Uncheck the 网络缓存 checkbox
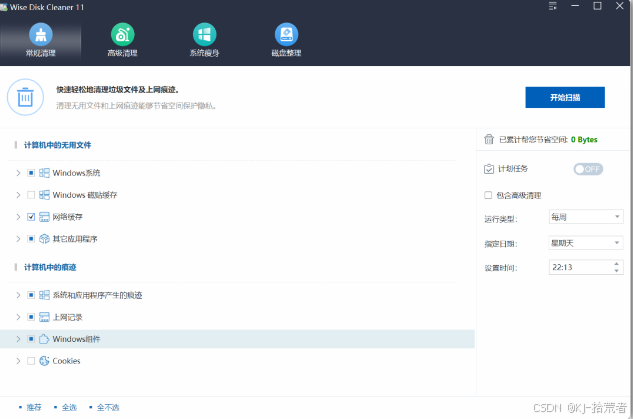Screen dimensions: 633x419 coord(31,217)
